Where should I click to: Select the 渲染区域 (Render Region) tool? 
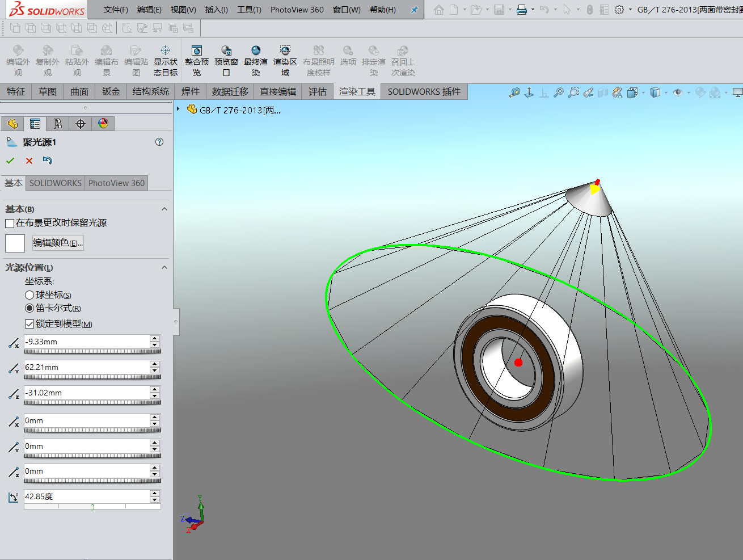click(x=285, y=59)
